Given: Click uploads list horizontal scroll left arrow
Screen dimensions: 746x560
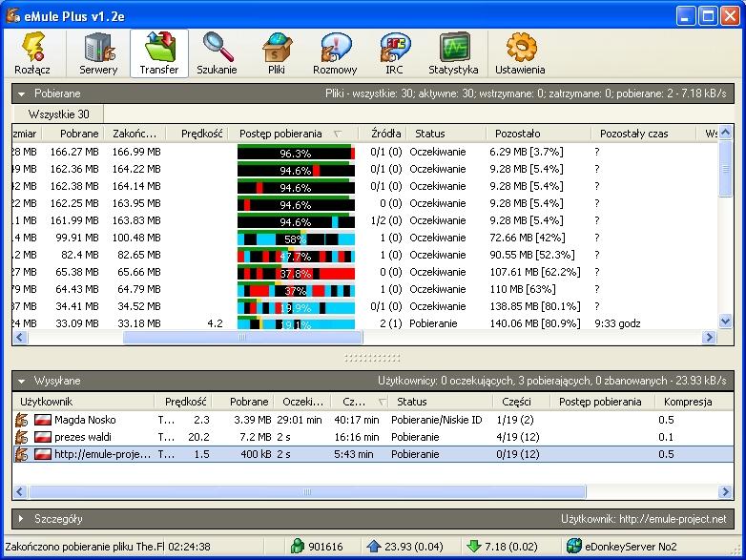Looking at the screenshot, I should pyautogui.click(x=19, y=491).
